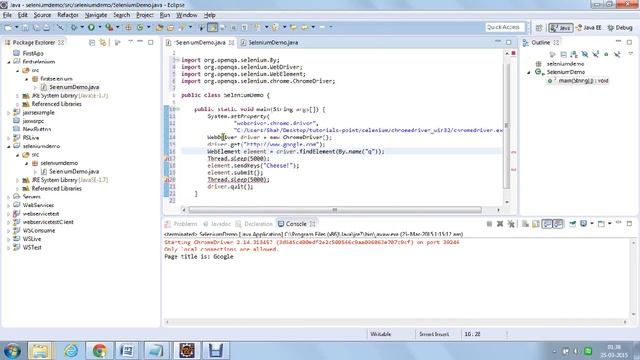Select Referenced Libraries under seleniumdemo
This screenshot has height=360, width=640.
[56, 189]
